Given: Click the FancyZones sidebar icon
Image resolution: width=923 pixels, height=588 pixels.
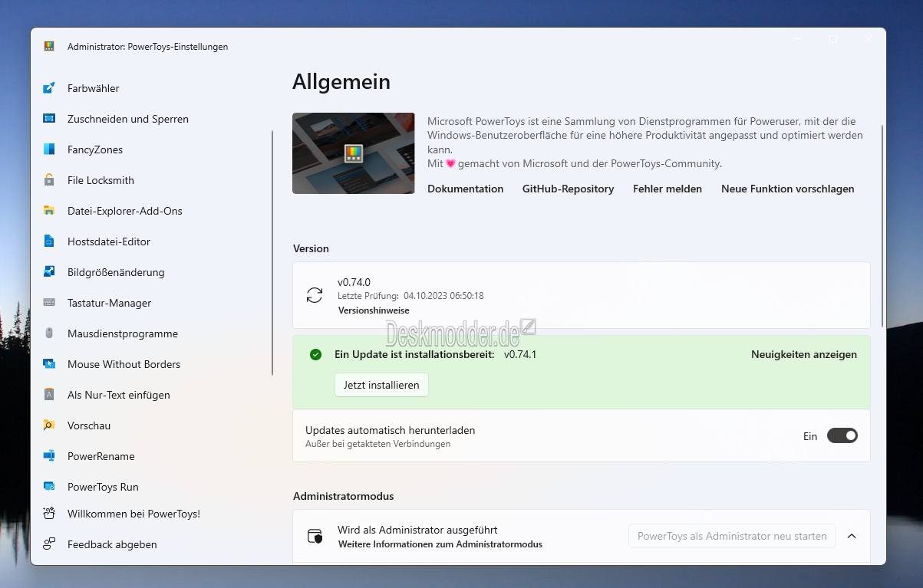Looking at the screenshot, I should pyautogui.click(x=49, y=149).
